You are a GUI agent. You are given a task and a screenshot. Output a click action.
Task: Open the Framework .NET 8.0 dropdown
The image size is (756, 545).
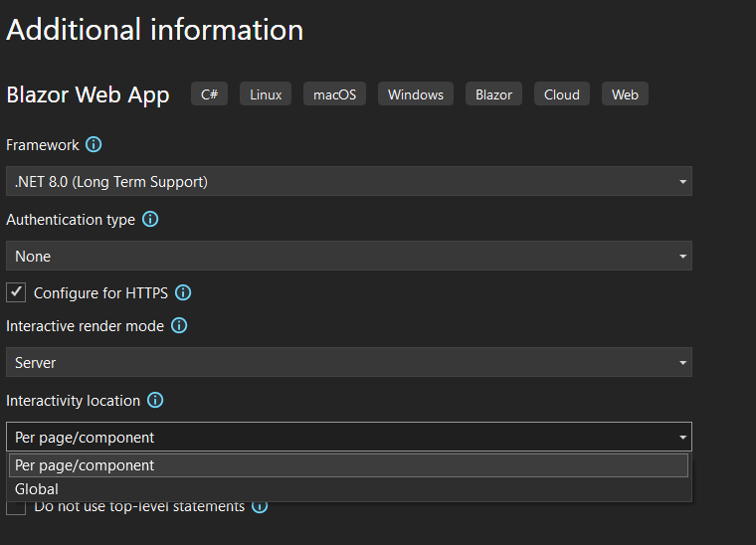[349, 181]
